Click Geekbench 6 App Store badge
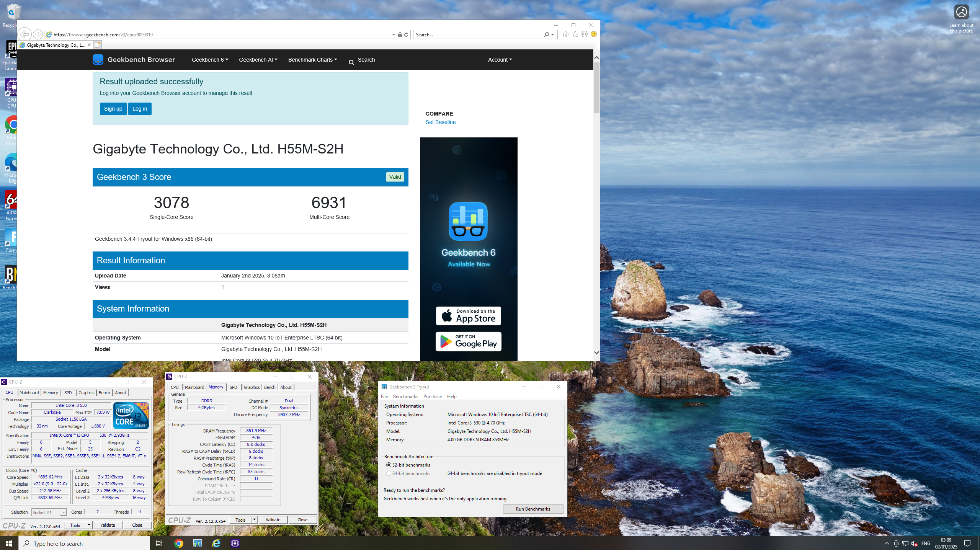Viewport: 980px width, 550px height. click(469, 316)
